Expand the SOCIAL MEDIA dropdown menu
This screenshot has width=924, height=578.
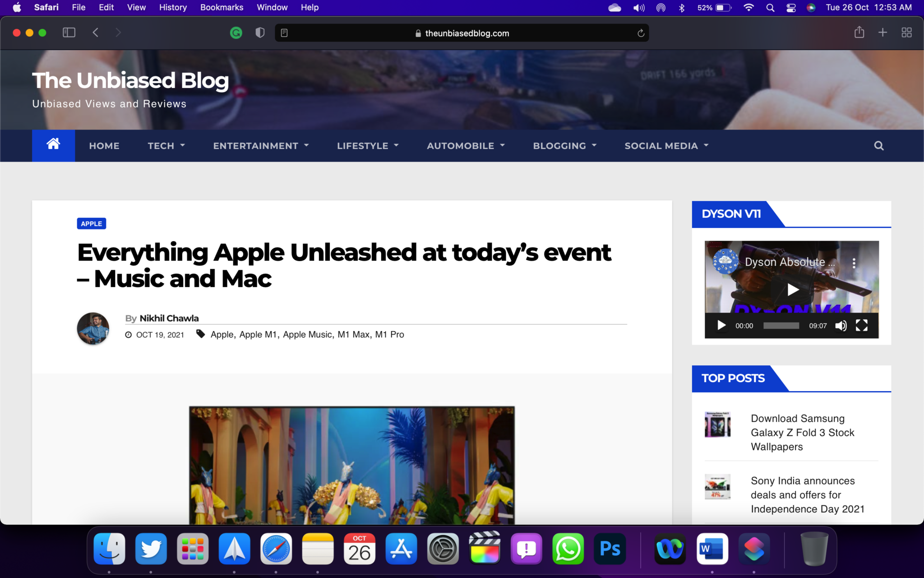[666, 146]
